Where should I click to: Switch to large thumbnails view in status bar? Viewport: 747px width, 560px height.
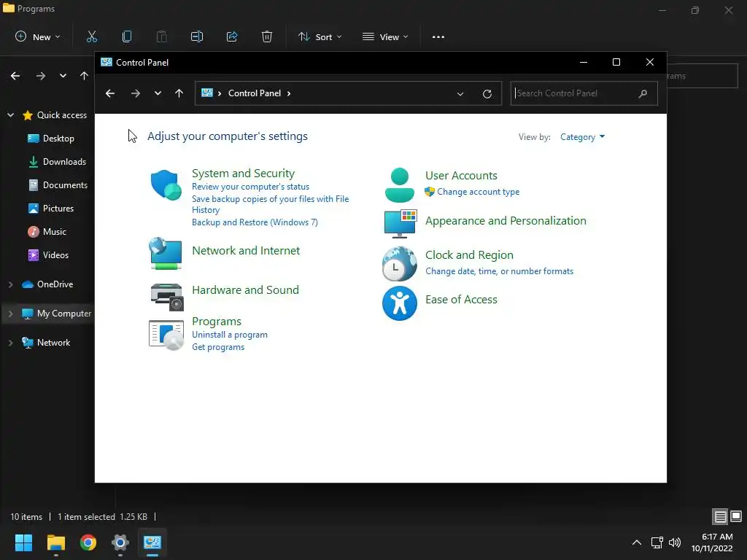point(736,516)
